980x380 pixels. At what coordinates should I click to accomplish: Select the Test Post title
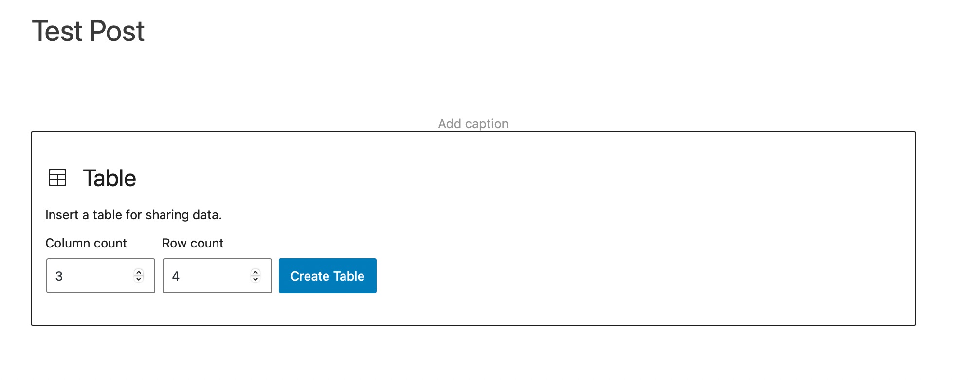click(x=88, y=31)
